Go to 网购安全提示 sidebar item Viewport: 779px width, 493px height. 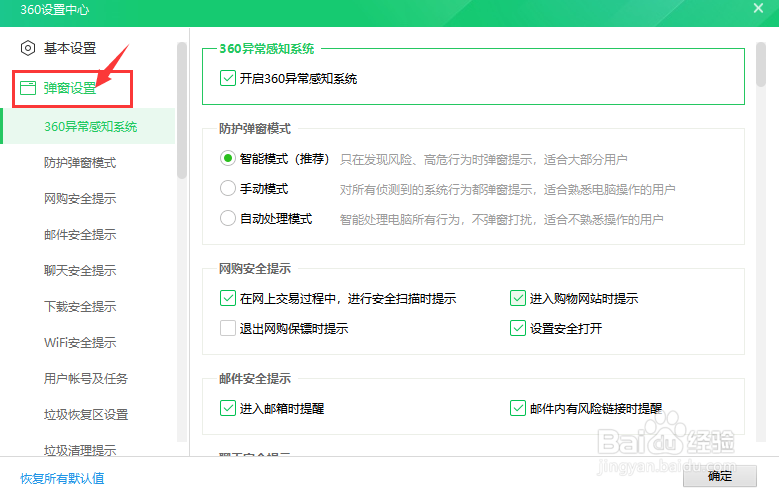[x=80, y=198]
